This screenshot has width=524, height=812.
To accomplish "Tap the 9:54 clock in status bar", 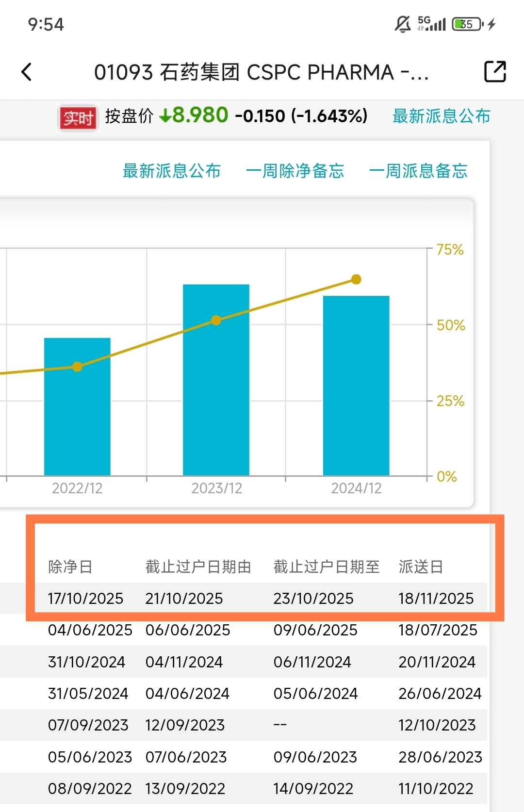I will 46,24.
